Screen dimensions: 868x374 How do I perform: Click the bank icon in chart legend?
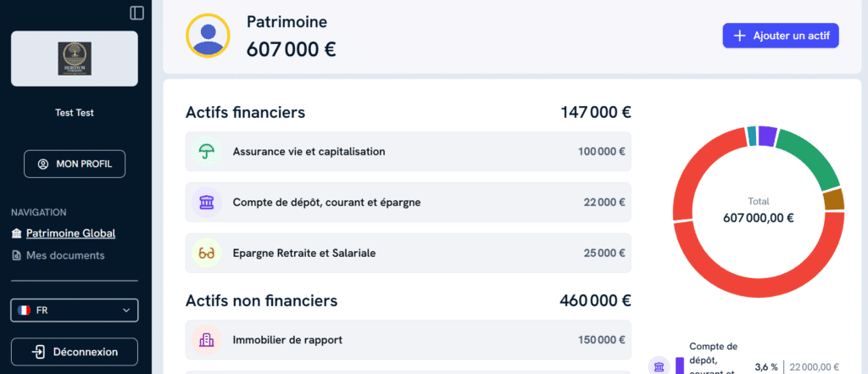659,366
